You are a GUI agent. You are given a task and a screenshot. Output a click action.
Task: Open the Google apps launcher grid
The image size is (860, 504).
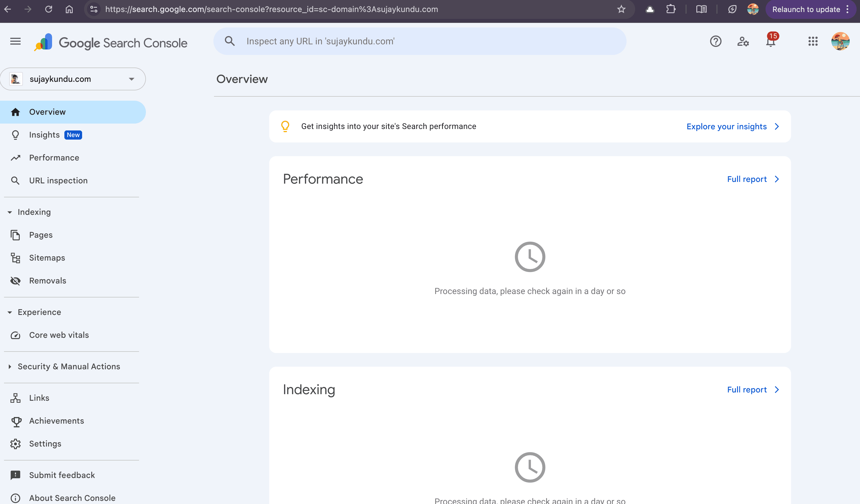tap(813, 41)
